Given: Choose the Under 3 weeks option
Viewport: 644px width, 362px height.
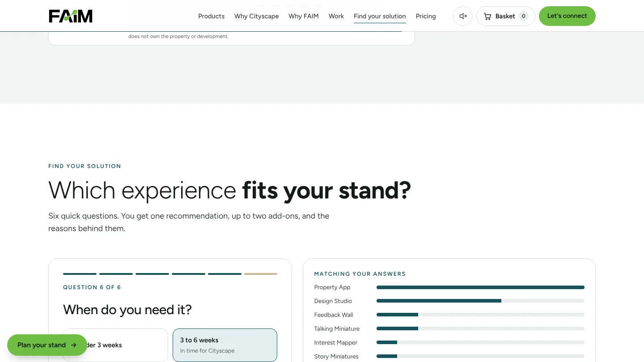Looking at the screenshot, I should (115, 345).
